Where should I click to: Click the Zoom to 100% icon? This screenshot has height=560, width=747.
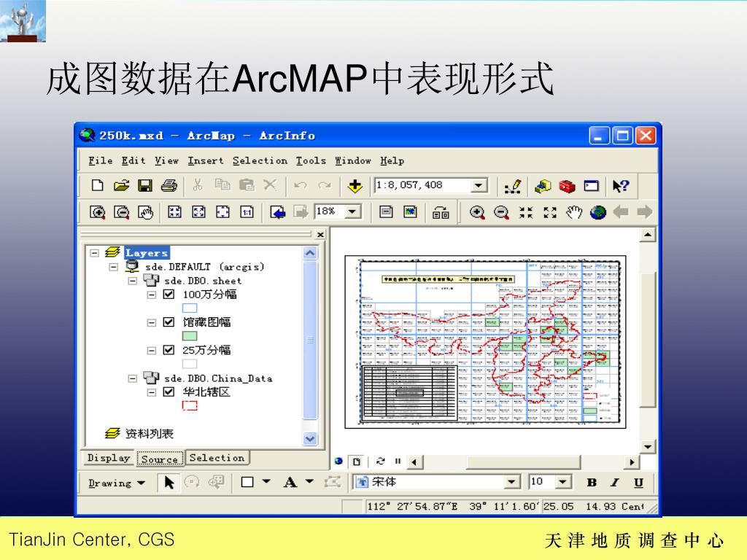247,212
